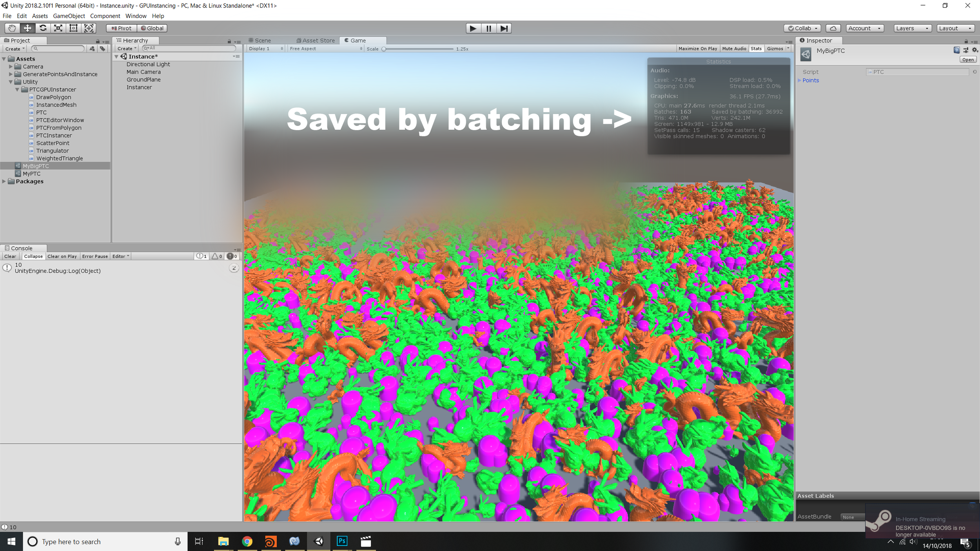Toggle warning message filter in Console
The height and width of the screenshot is (551, 980).
217,256
